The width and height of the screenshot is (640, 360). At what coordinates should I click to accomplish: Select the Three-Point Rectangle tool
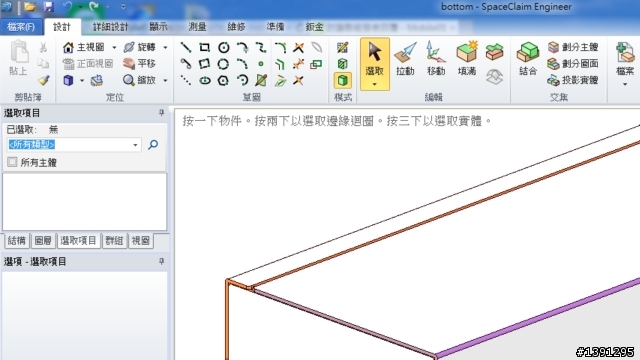tap(204, 64)
